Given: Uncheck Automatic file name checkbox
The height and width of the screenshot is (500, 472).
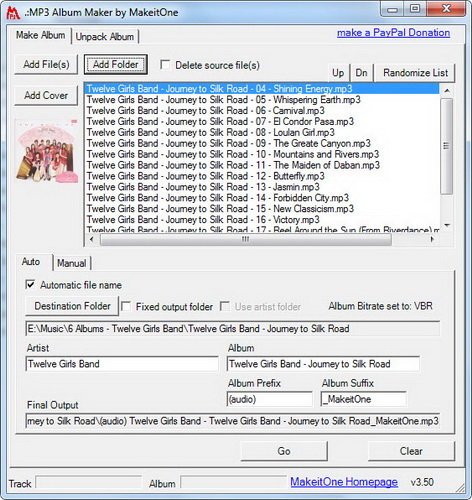Looking at the screenshot, I should coord(30,285).
